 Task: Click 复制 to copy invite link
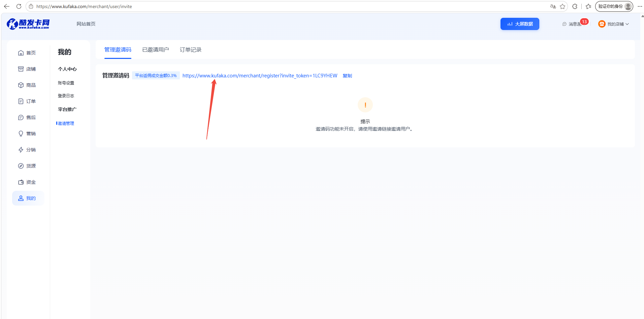(x=347, y=76)
